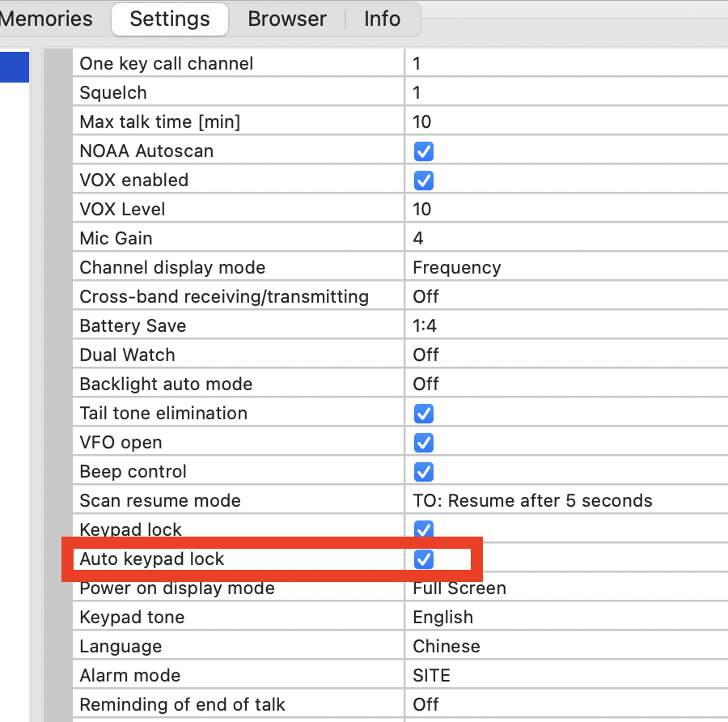Open the Scan resume mode dropdown
Screen dimensions: 728x722
click(x=566, y=501)
